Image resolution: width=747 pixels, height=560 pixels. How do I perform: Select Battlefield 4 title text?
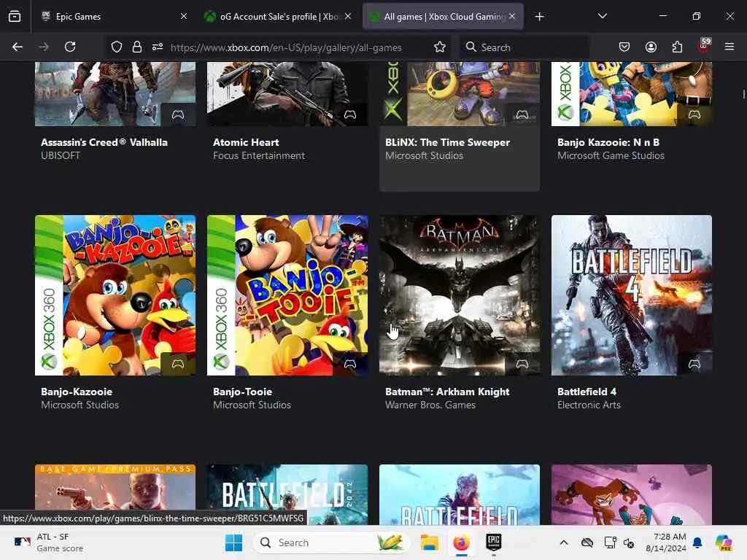point(587,392)
